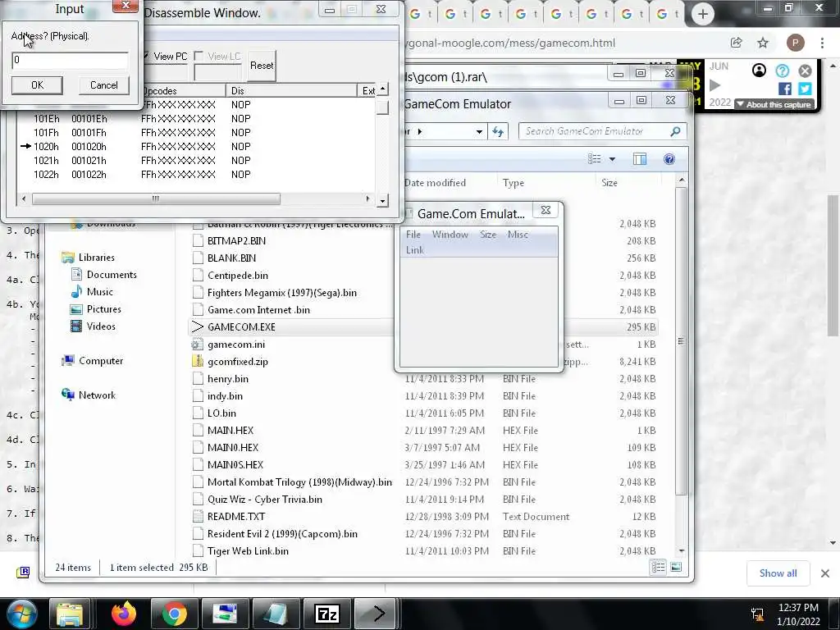Click Reset in the Disassemble Window

tap(262, 66)
